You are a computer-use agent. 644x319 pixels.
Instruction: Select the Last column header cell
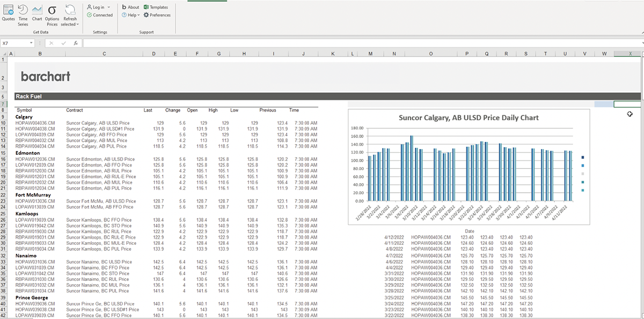tap(148, 110)
